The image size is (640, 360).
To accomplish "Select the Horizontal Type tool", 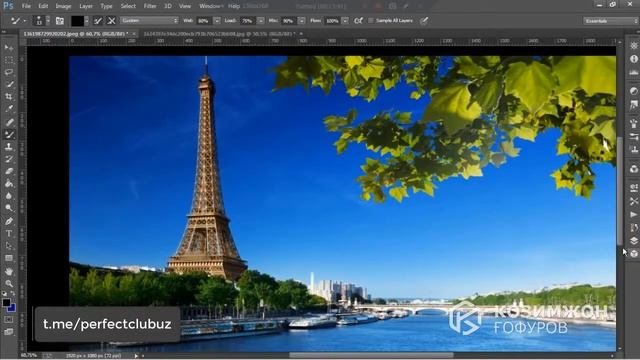I will 9,233.
